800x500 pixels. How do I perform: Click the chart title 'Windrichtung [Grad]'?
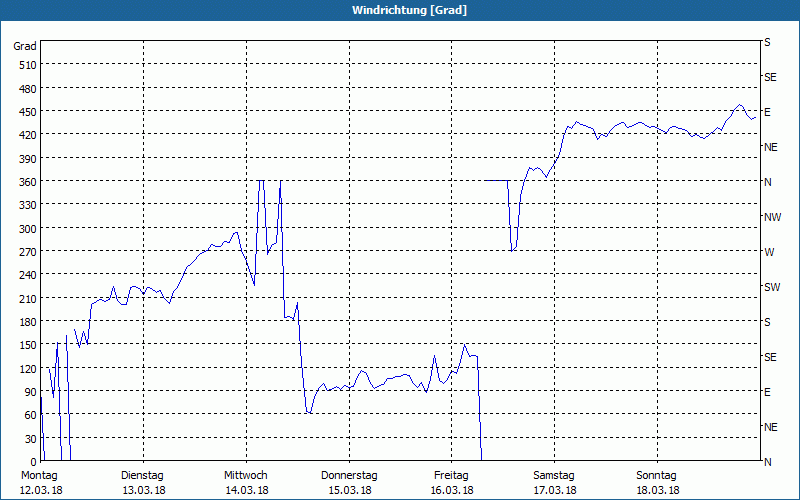409,10
